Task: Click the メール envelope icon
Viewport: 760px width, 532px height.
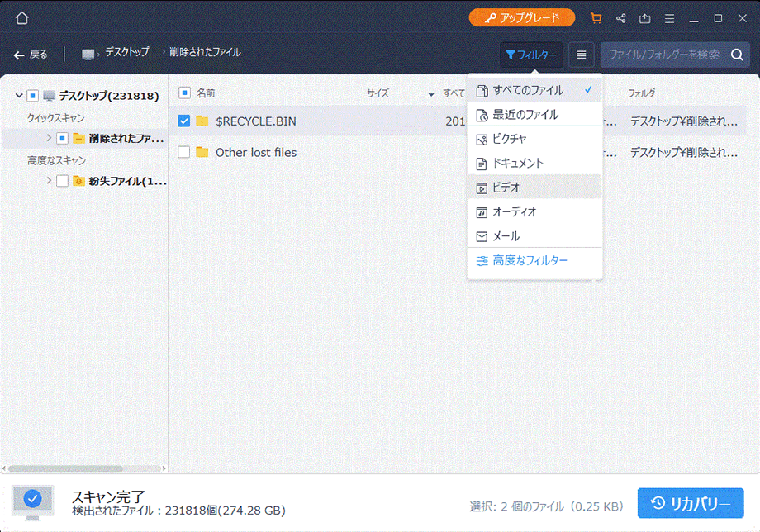Action: [482, 236]
